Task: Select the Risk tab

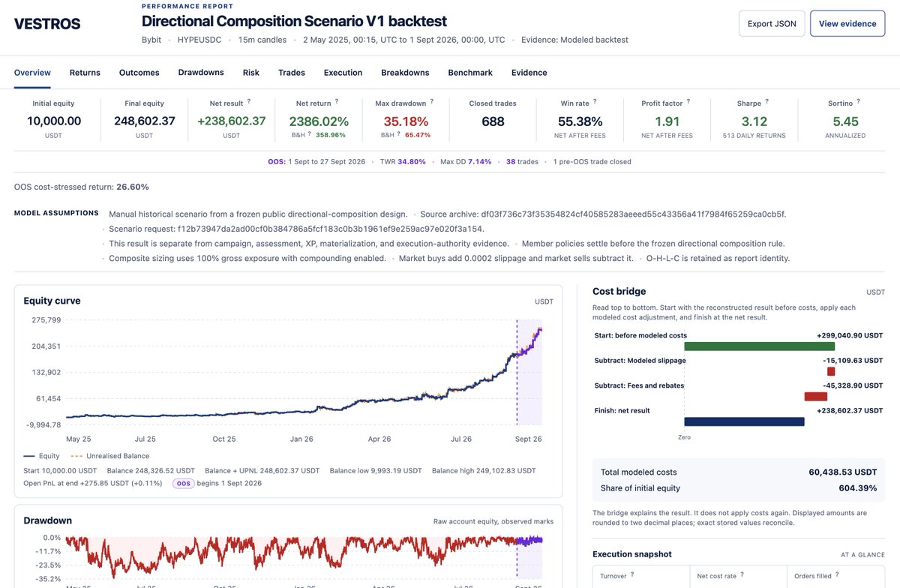Action: [251, 73]
